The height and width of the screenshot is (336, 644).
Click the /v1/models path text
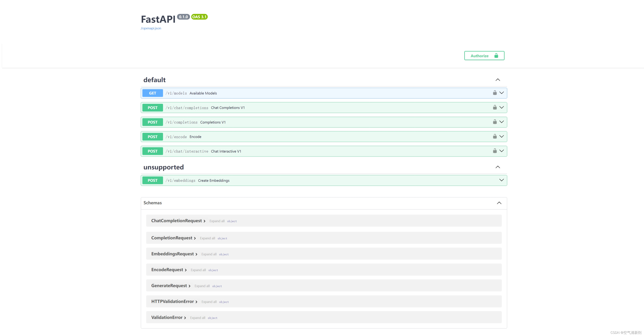(x=176, y=93)
